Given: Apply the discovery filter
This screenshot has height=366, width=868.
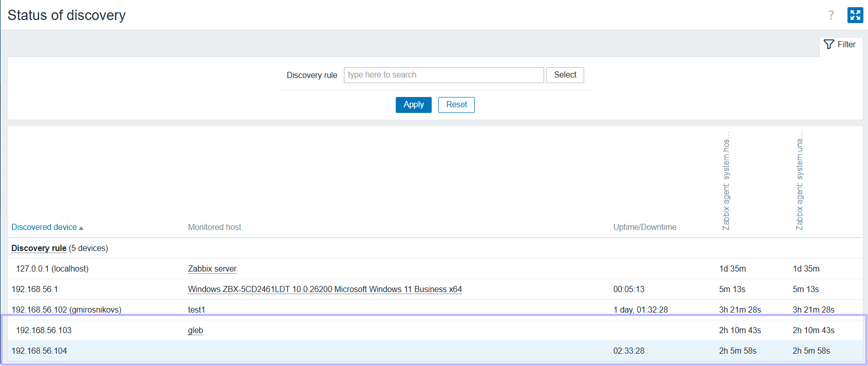Looking at the screenshot, I should click(x=413, y=105).
